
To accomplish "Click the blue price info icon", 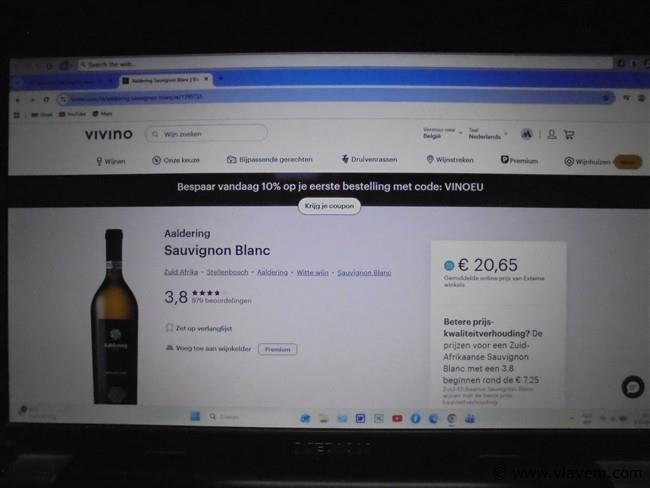I will (449, 265).
